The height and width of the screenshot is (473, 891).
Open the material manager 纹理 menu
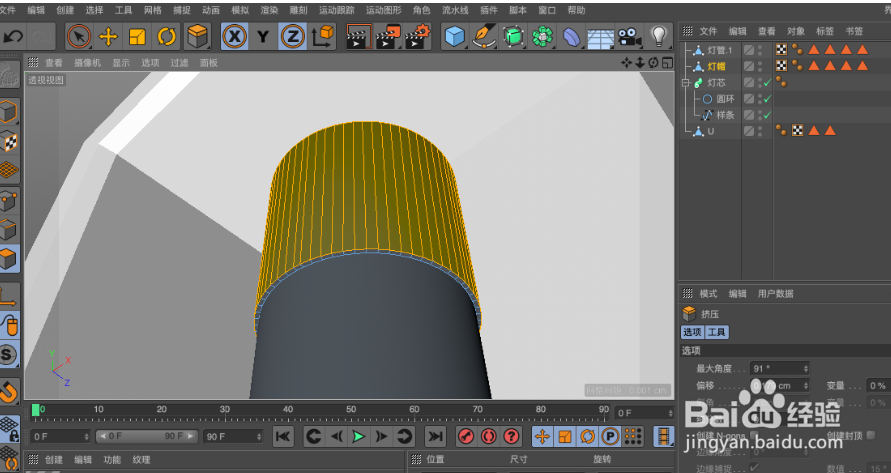click(x=141, y=459)
